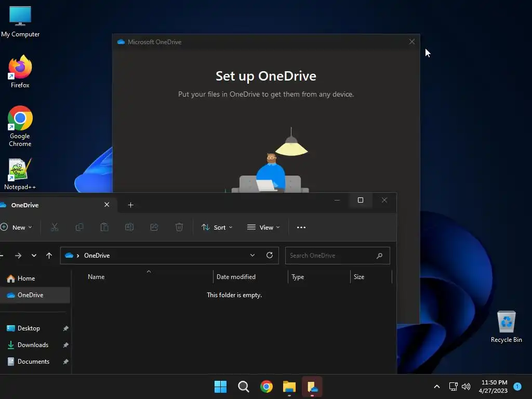532x399 pixels.
Task: Open the volume speaker tray icon
Action: point(466,387)
